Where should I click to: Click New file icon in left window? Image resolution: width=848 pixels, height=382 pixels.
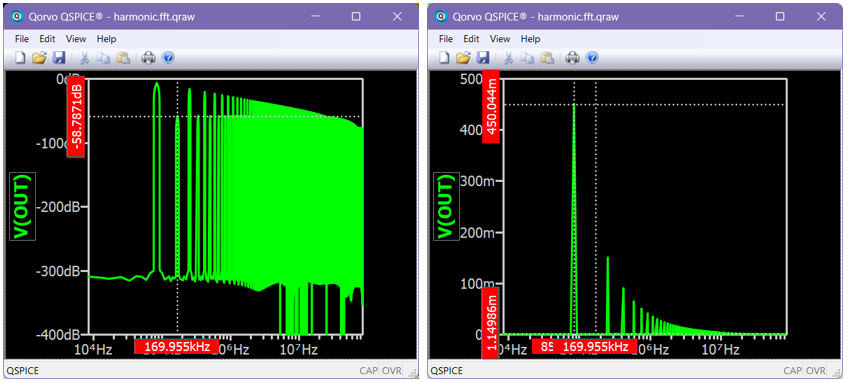[x=20, y=57]
